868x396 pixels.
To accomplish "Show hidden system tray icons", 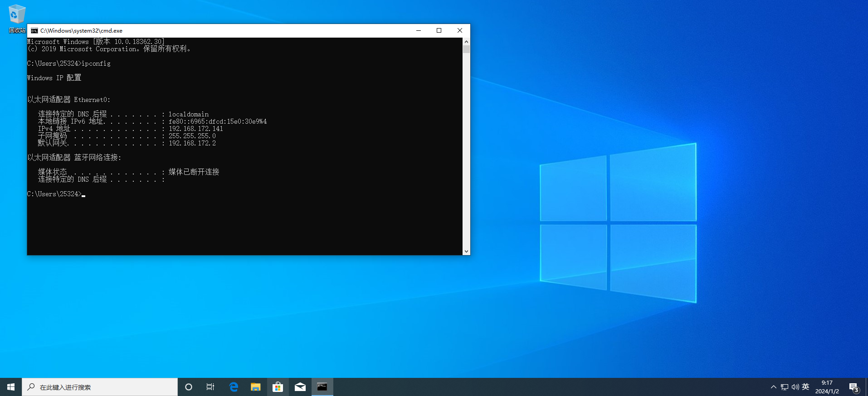I will pyautogui.click(x=774, y=387).
